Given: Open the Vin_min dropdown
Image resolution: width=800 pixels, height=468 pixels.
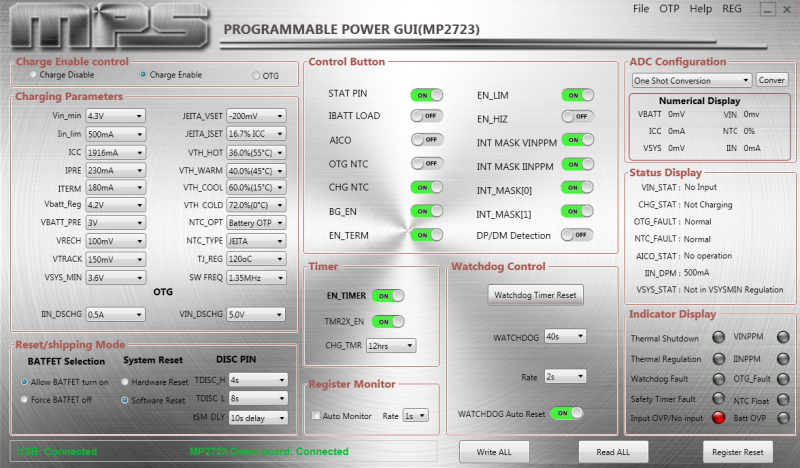Looking at the screenshot, I should click(x=115, y=116).
